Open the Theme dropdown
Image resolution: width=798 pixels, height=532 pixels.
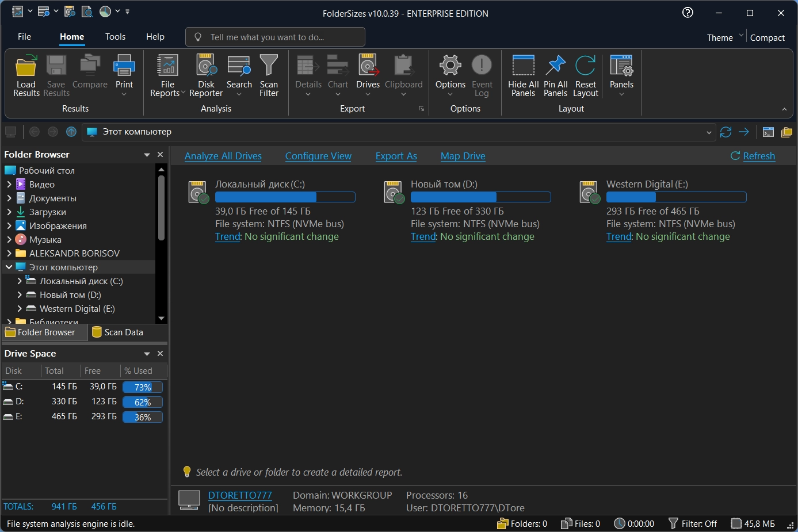tap(725, 37)
